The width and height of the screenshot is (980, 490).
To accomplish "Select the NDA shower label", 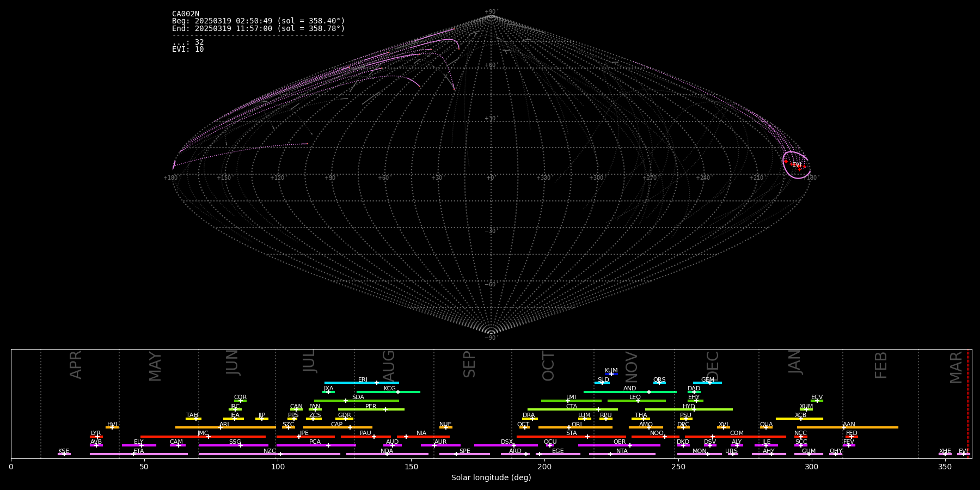I will point(387,451).
